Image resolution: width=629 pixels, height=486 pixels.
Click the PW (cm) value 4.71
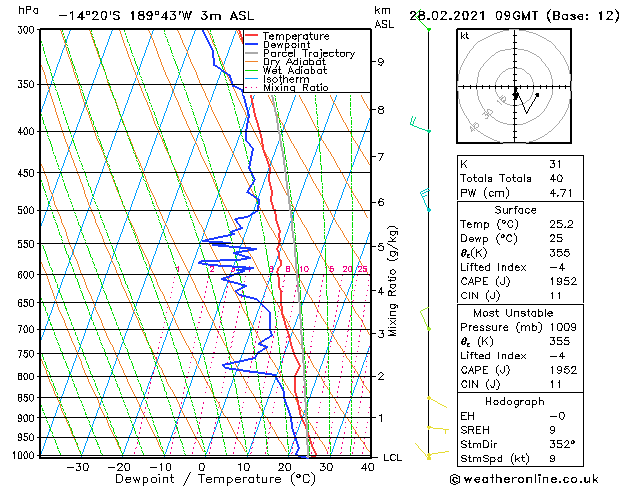561,193
